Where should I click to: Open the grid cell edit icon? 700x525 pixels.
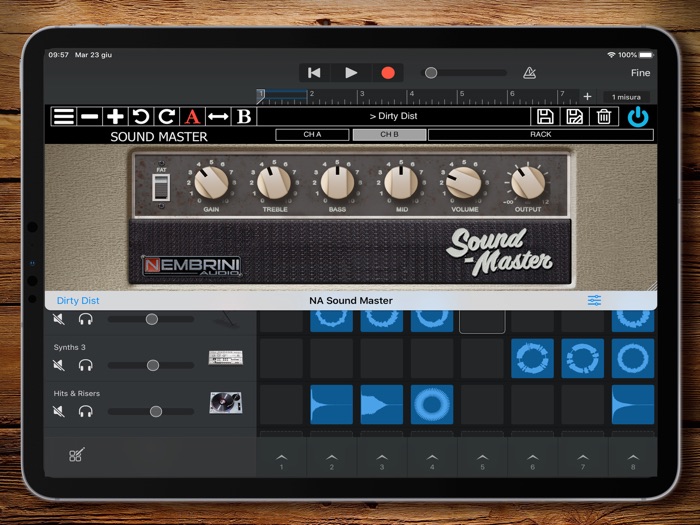[x=76, y=454]
